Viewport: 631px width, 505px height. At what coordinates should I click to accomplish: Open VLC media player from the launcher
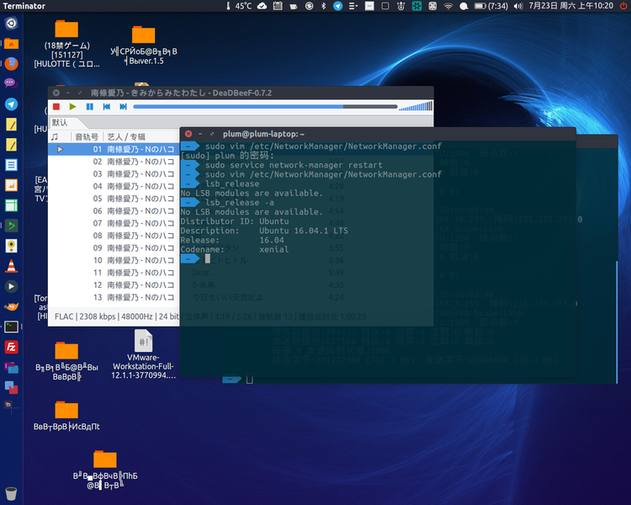click(11, 266)
